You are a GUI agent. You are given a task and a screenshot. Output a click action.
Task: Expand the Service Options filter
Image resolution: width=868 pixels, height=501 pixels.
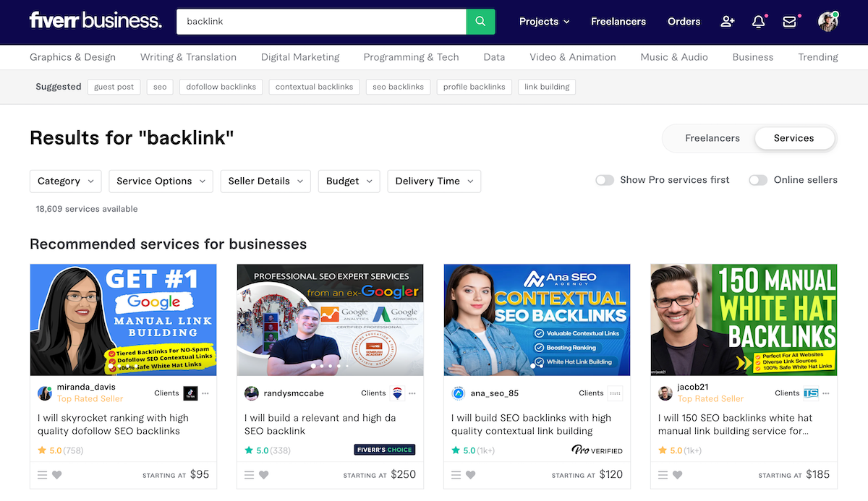(x=161, y=181)
